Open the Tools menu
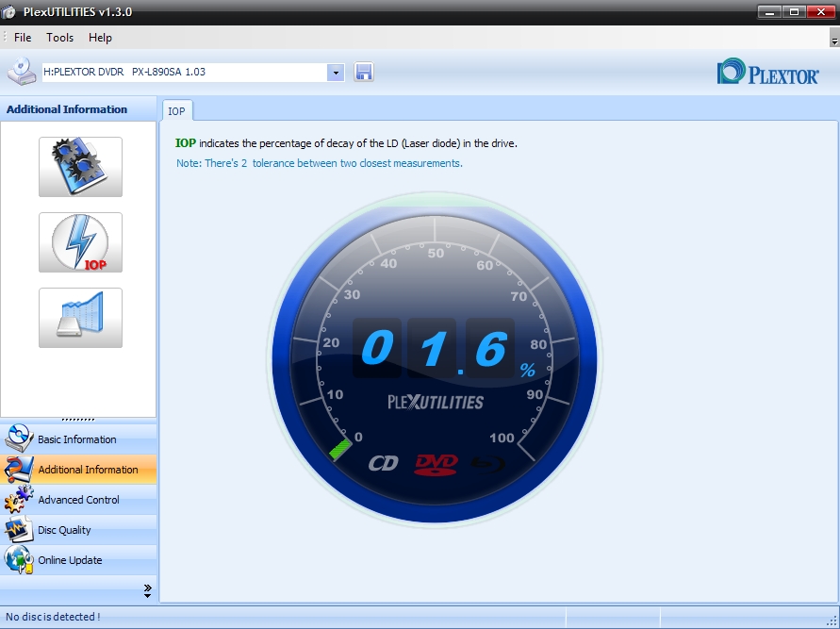This screenshot has height=629, width=840. [59, 38]
